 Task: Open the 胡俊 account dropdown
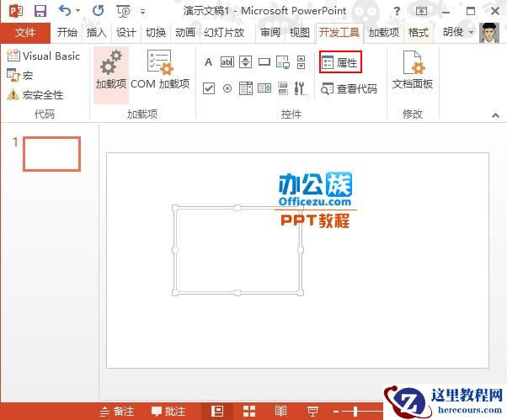[458, 32]
